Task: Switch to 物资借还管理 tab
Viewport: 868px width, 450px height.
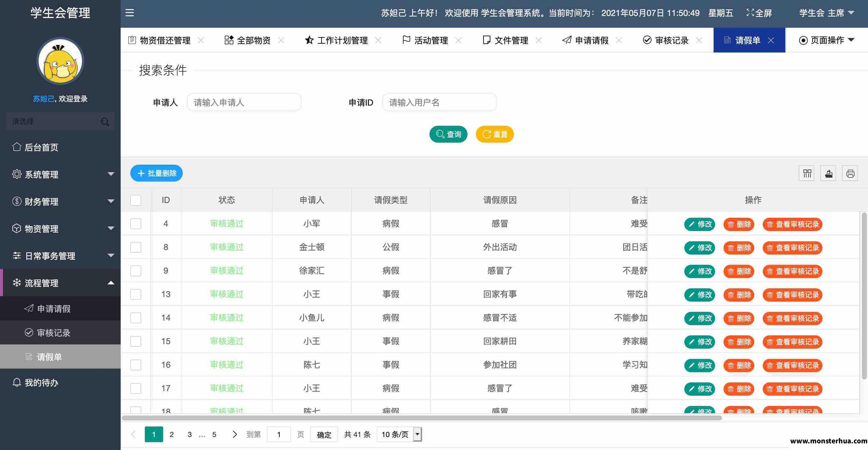Action: [165, 40]
